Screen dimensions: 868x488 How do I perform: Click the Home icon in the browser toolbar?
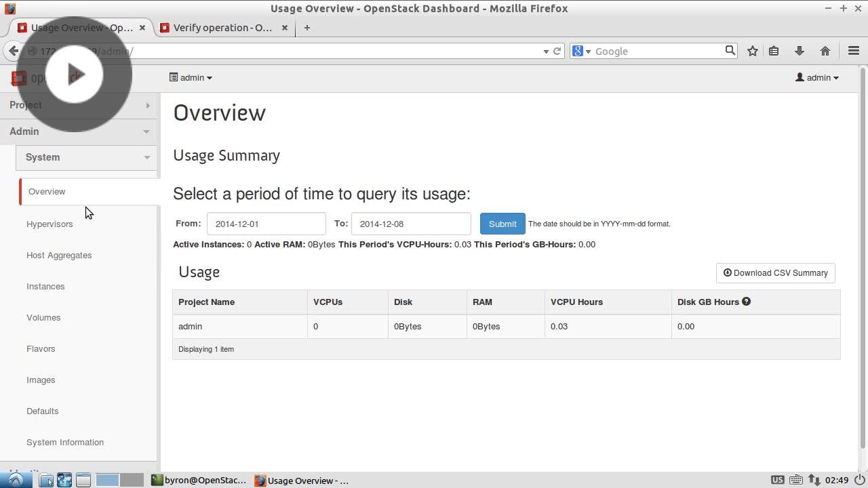(825, 51)
